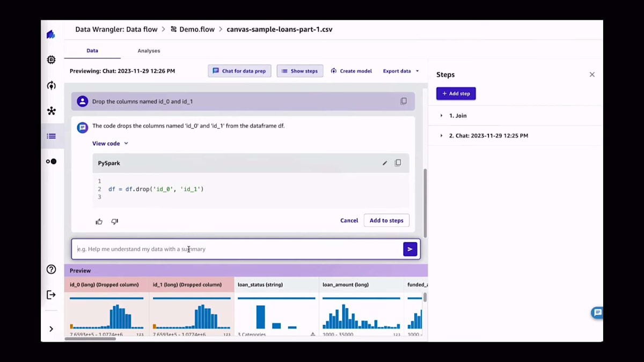Screen dimensions: 644x362
Task: Select the id_0 (long) dropped column header
Action: coord(106,284)
